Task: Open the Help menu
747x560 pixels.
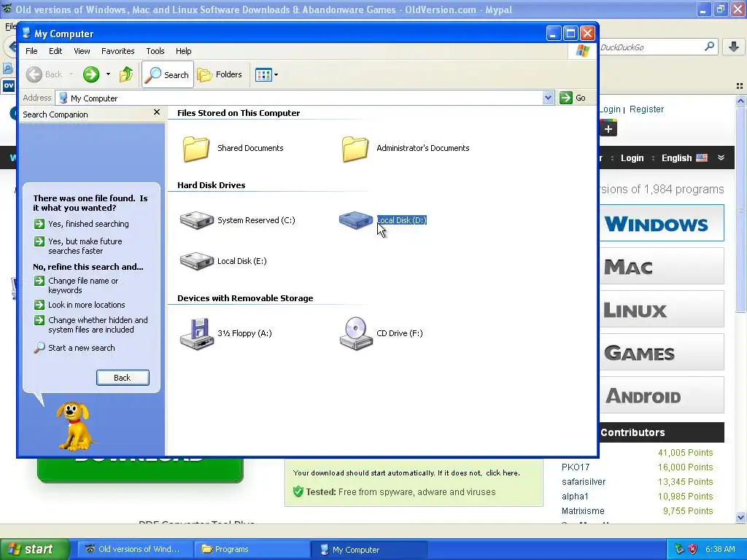Action: click(183, 51)
